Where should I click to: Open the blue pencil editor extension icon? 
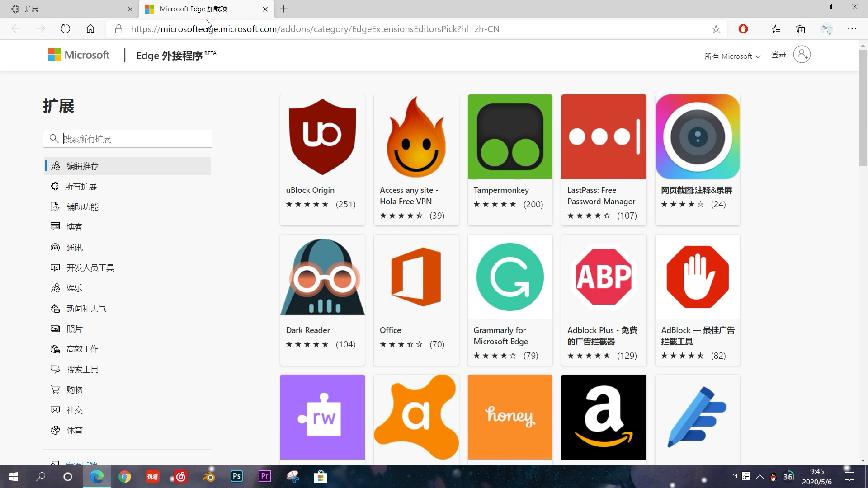[698, 417]
